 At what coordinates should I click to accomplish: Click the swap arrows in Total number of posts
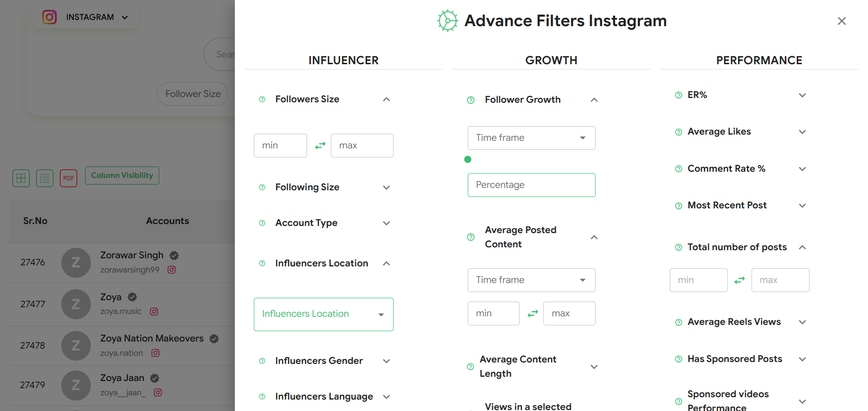(x=740, y=280)
